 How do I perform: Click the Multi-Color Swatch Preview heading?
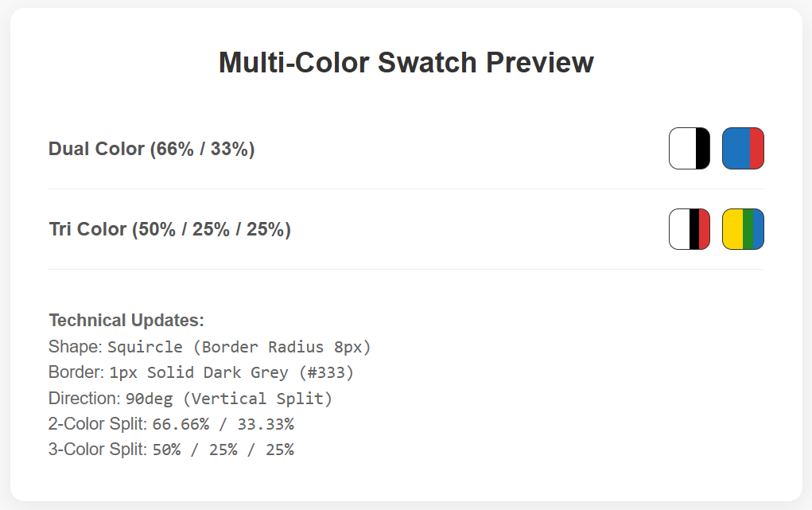pos(406,63)
